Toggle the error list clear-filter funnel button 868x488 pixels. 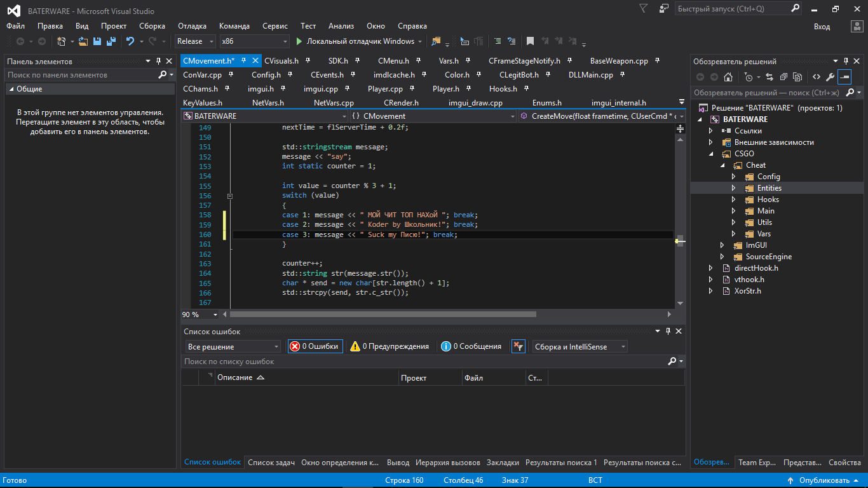519,346
